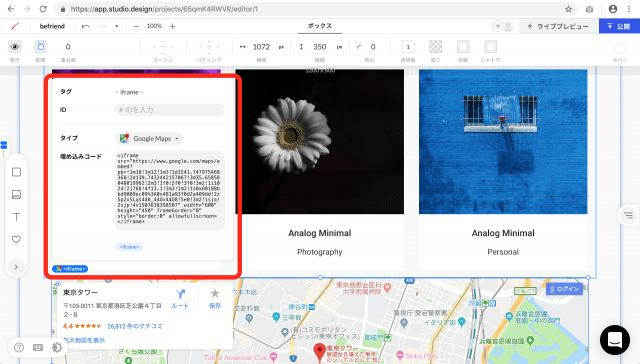Click the 100% zoom value
The width and height of the screenshot is (640, 364).
tap(154, 26)
